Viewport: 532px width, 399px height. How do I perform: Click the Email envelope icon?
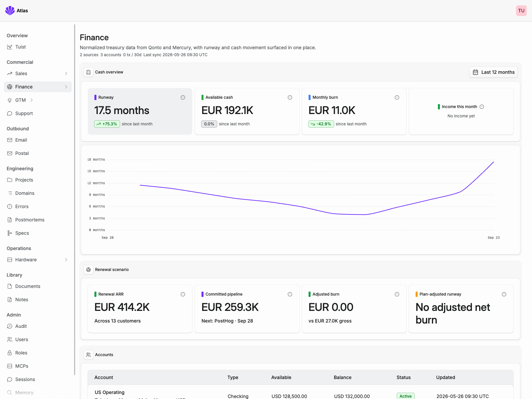coord(10,140)
